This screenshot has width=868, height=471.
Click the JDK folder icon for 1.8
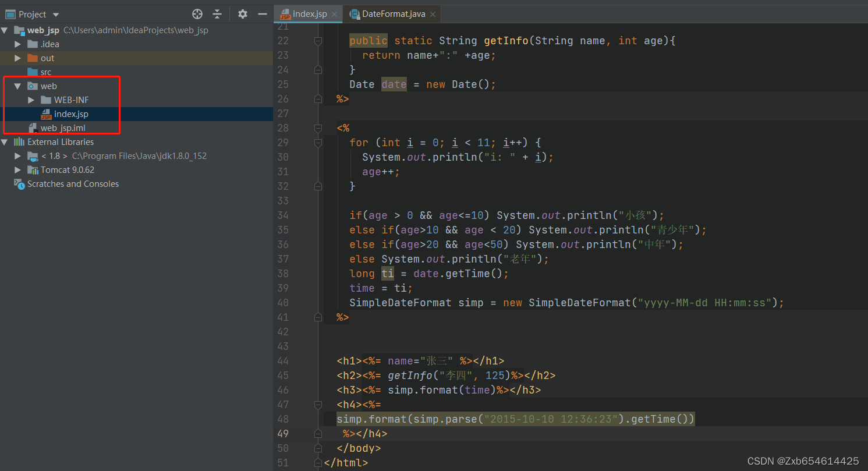[33, 156]
